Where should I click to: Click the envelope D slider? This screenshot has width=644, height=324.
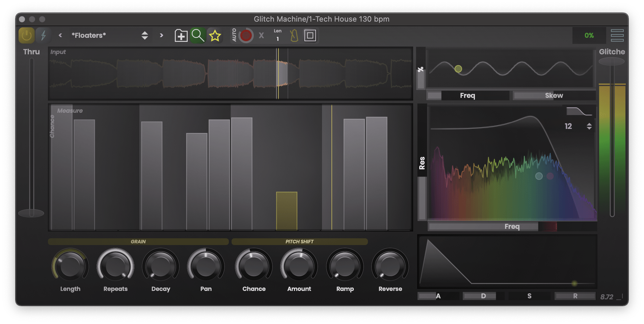tap(483, 296)
